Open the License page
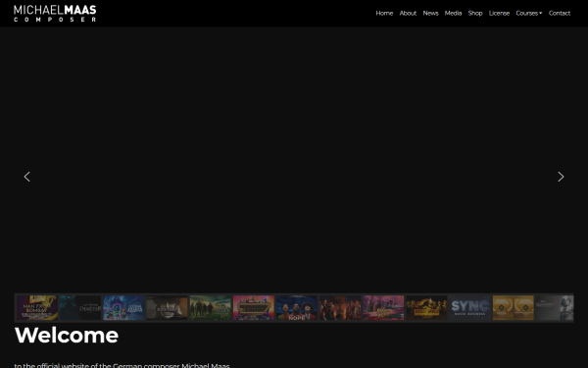The width and height of the screenshot is (588, 368). pos(499,13)
